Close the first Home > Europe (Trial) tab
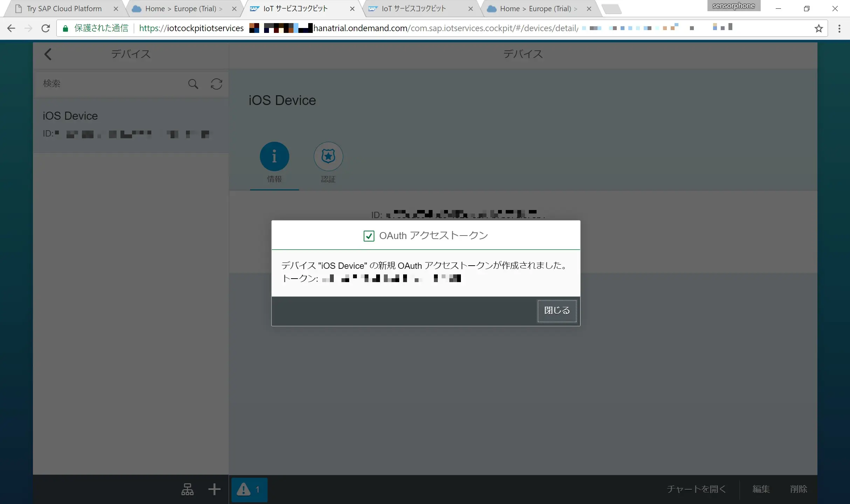Image resolution: width=850 pixels, height=504 pixels. coord(234,9)
